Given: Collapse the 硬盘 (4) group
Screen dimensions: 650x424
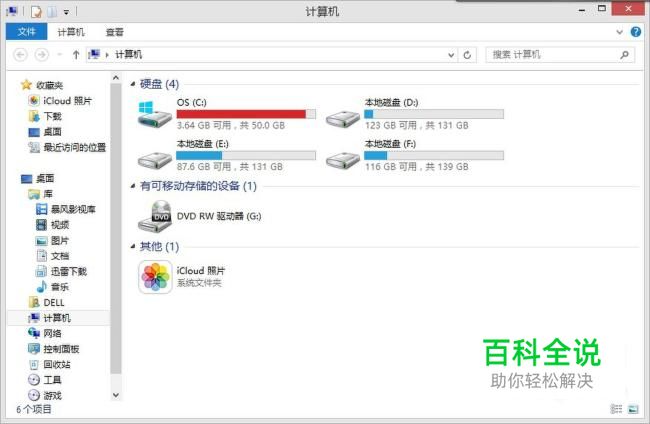Looking at the screenshot, I should (x=133, y=84).
